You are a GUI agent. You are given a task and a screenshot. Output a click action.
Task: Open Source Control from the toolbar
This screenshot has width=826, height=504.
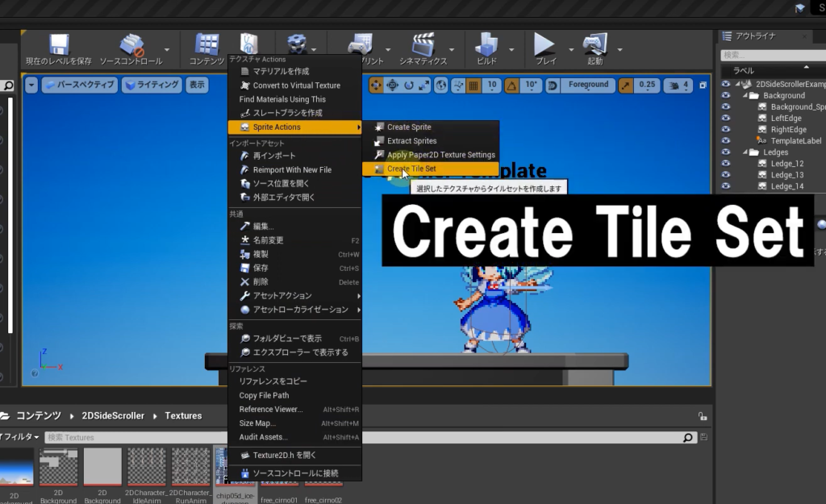point(131,45)
